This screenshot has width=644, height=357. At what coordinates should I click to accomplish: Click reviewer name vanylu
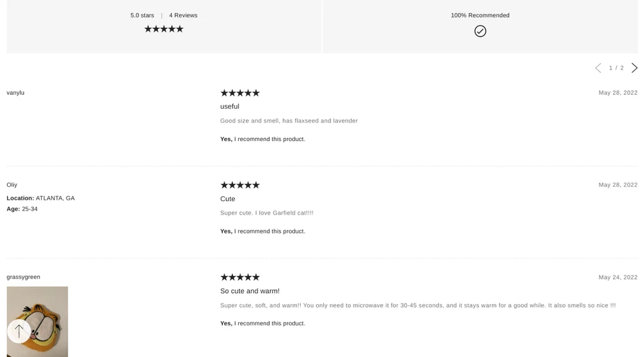pyautogui.click(x=15, y=93)
